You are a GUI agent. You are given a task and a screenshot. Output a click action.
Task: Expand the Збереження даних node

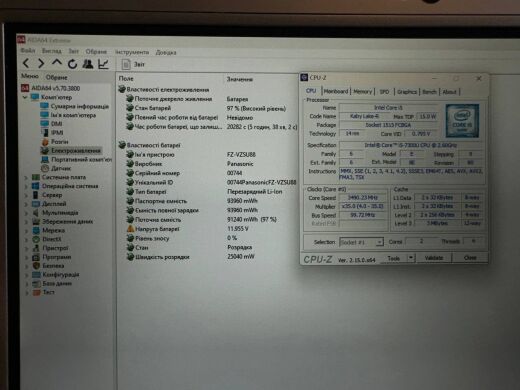coord(26,222)
